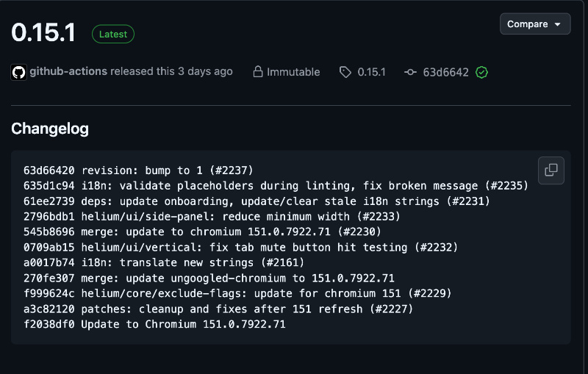Click the Immutable label
This screenshot has height=374, width=588.
pyautogui.click(x=293, y=72)
